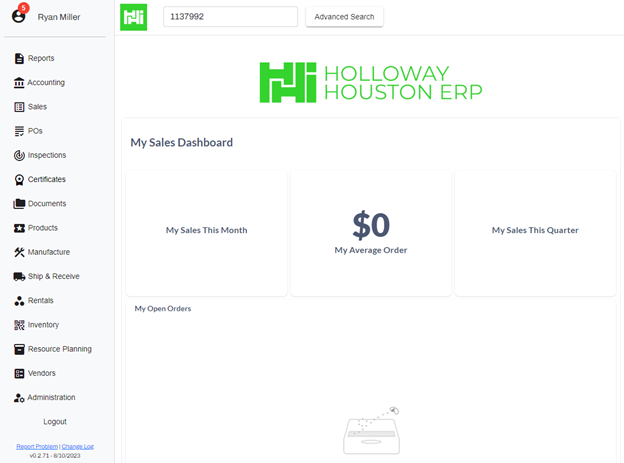The image size is (624, 463).
Task: Click the My Sales This Month card
Action: pyautogui.click(x=207, y=233)
